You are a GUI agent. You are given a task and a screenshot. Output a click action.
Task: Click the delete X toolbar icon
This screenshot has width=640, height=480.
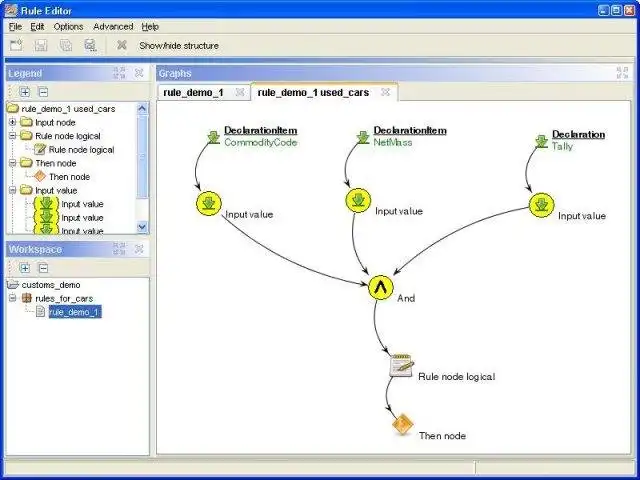[121, 45]
